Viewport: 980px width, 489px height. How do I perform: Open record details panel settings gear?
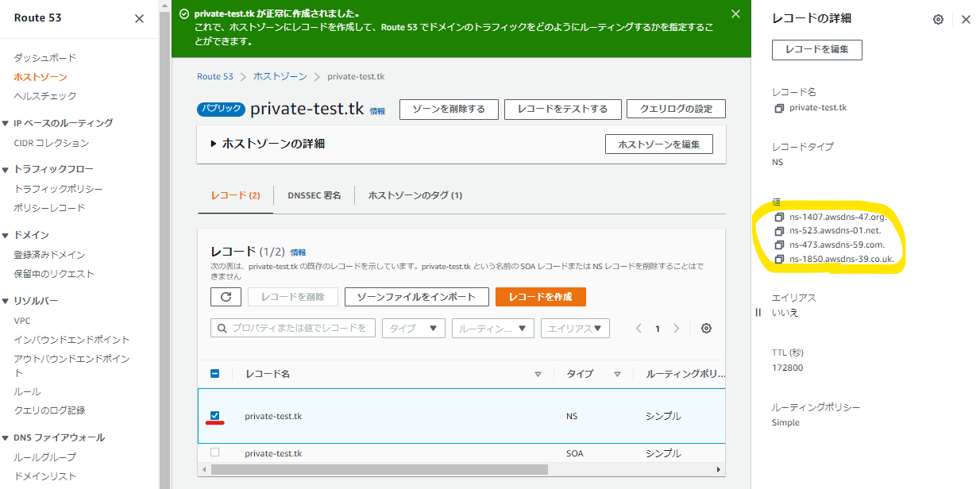pos(938,19)
